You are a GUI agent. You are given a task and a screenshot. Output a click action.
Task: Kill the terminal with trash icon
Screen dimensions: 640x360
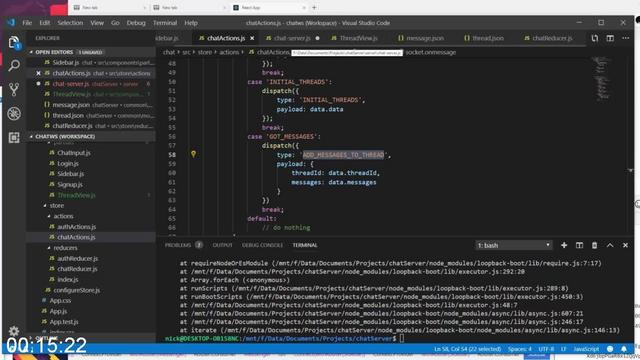click(594, 245)
